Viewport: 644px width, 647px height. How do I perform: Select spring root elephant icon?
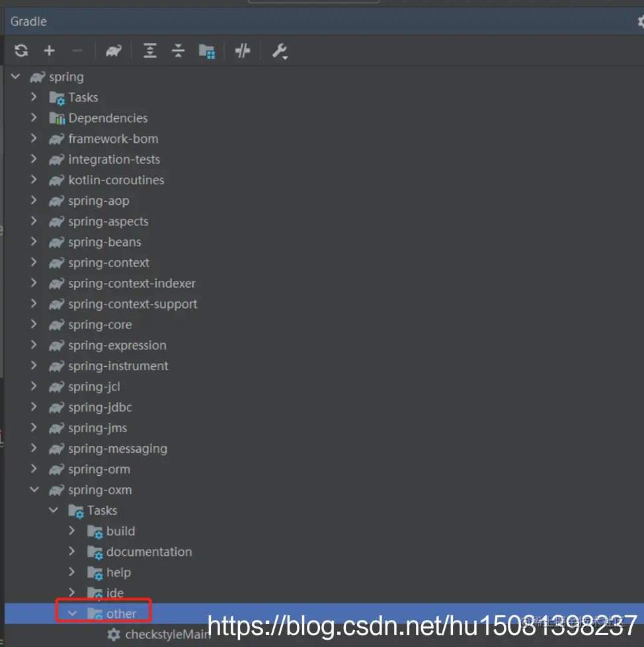(38, 77)
